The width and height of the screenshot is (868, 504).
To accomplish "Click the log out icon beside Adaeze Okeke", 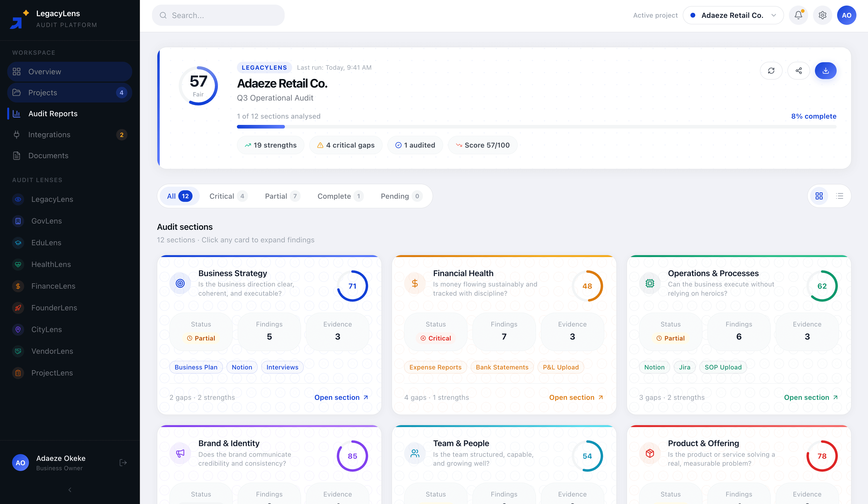I will point(123,463).
